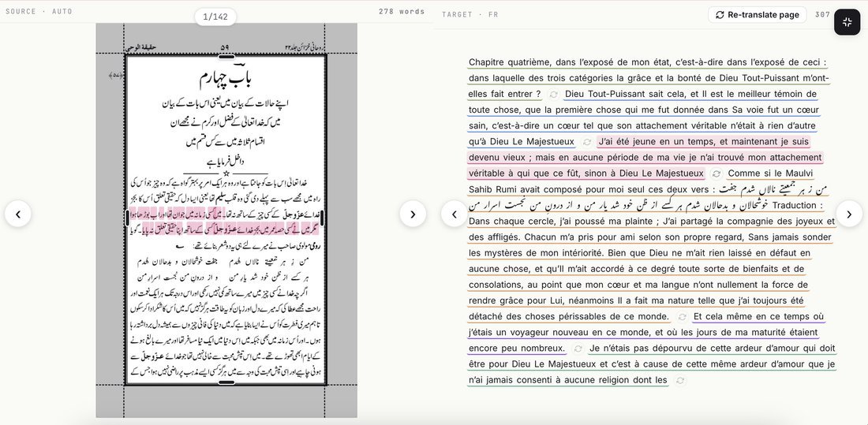
Task: Open the 1/142 page indicator
Action: (215, 17)
